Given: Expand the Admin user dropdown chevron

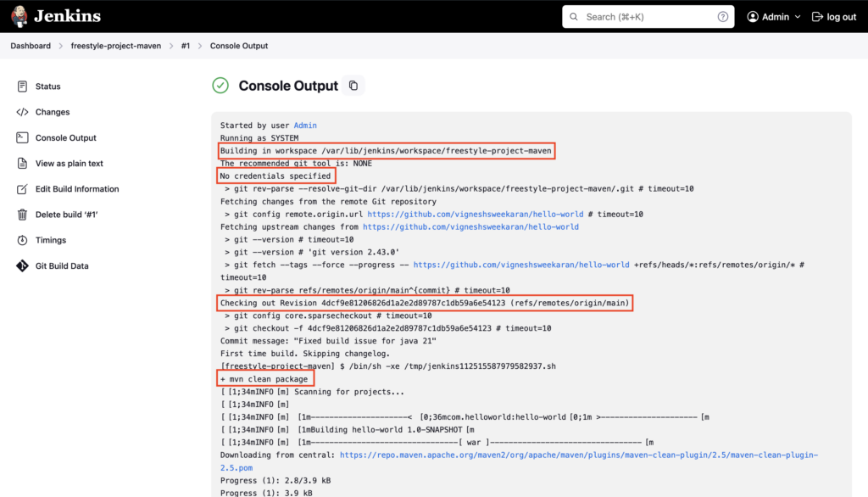Looking at the screenshot, I should (x=798, y=17).
